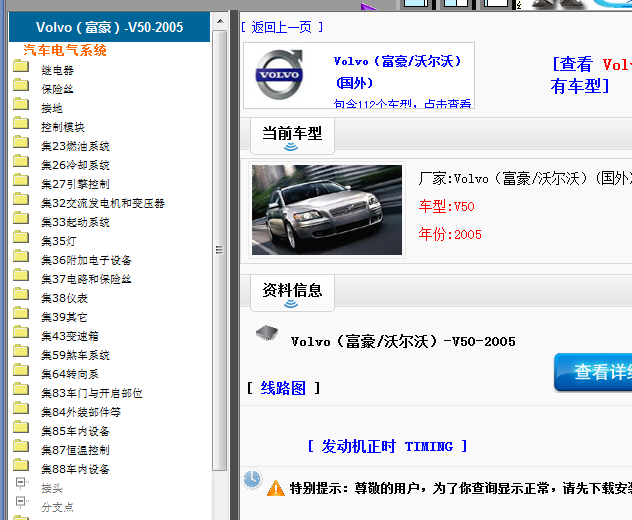Click the blue clock icon

[252, 479]
